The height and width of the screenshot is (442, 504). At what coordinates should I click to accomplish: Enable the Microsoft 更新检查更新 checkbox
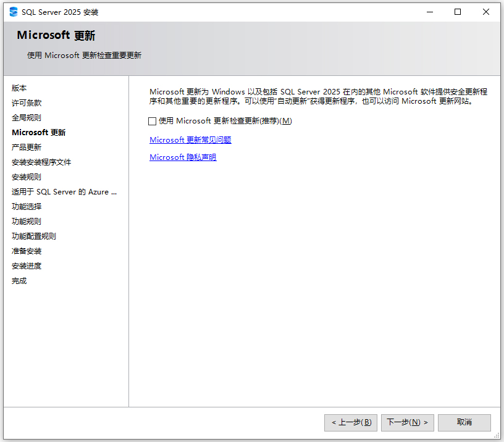(152, 121)
